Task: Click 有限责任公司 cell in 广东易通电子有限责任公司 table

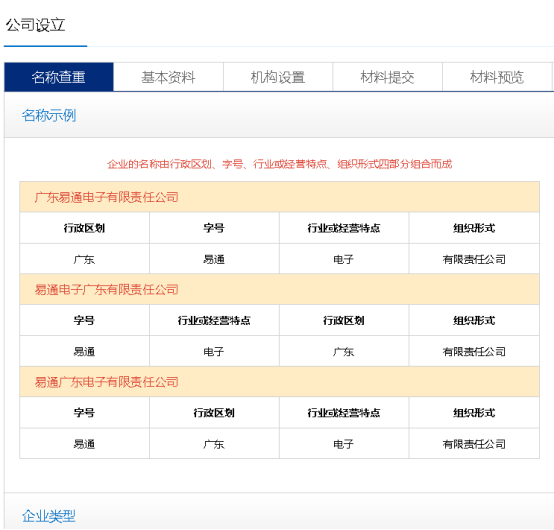Action: tap(474, 259)
